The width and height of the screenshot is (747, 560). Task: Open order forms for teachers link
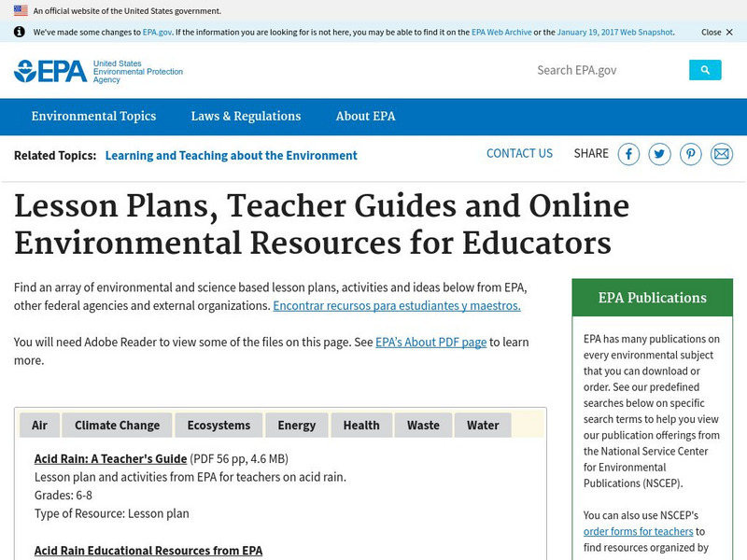pos(639,531)
